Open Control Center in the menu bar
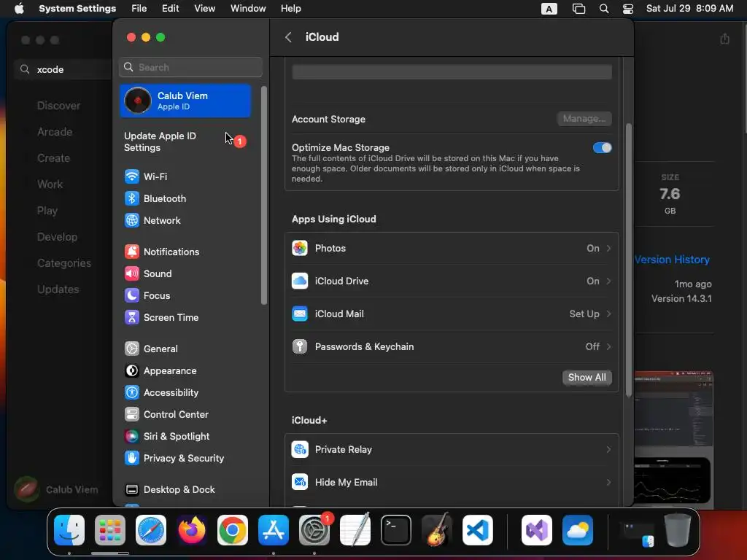The width and height of the screenshot is (747, 560). [628, 9]
